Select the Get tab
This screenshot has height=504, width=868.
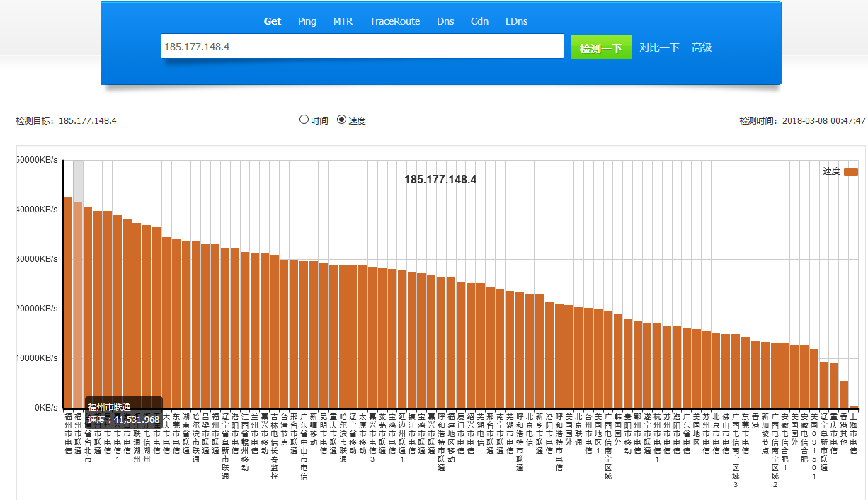[x=273, y=21]
